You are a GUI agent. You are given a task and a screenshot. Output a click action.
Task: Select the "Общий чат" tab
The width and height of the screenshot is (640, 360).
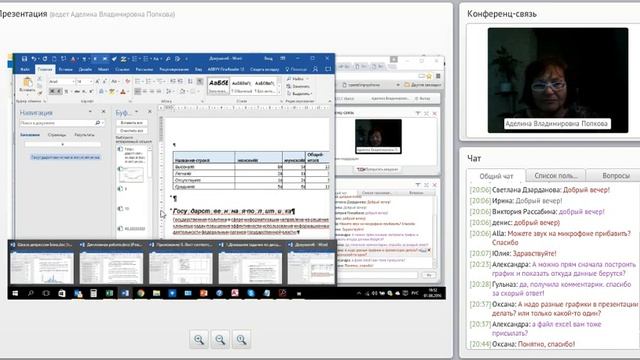tap(496, 176)
